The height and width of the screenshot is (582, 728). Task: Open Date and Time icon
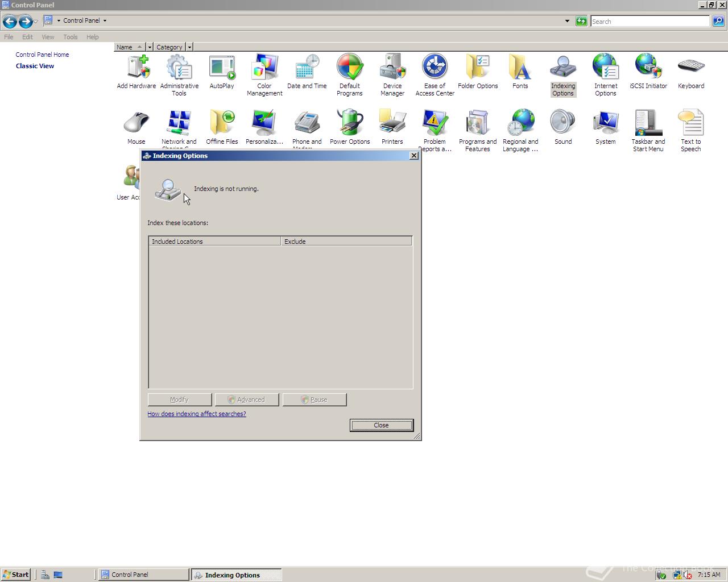[307, 71]
